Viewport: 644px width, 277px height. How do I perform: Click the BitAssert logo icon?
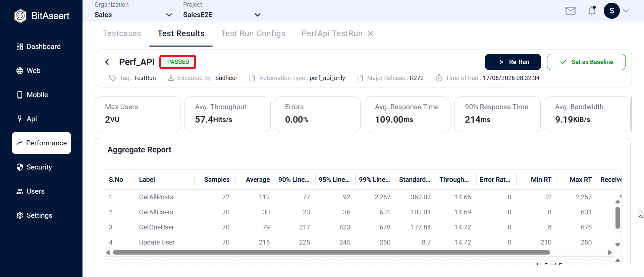pyautogui.click(x=20, y=16)
